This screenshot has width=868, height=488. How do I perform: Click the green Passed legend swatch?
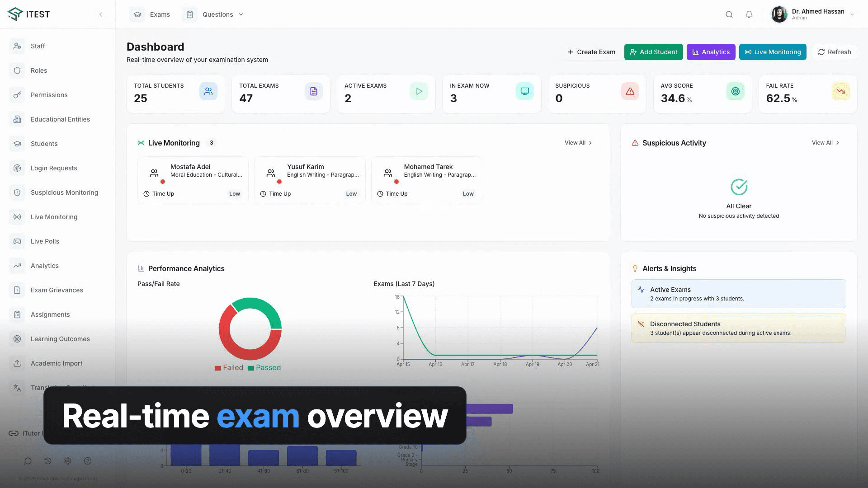251,368
